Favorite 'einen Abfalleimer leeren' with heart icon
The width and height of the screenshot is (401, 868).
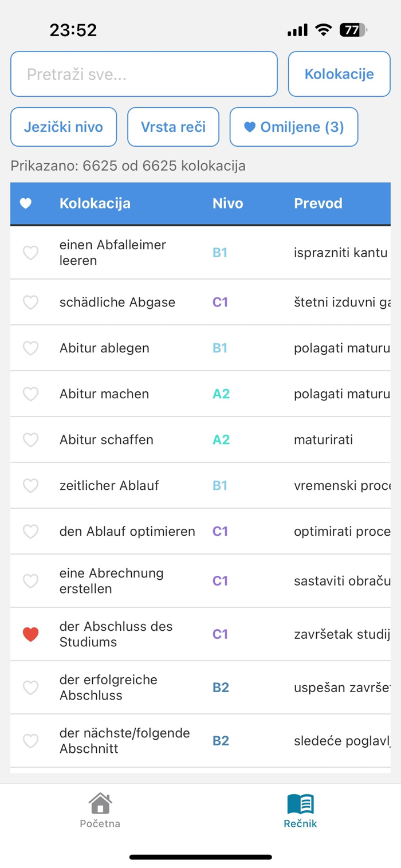(30, 253)
